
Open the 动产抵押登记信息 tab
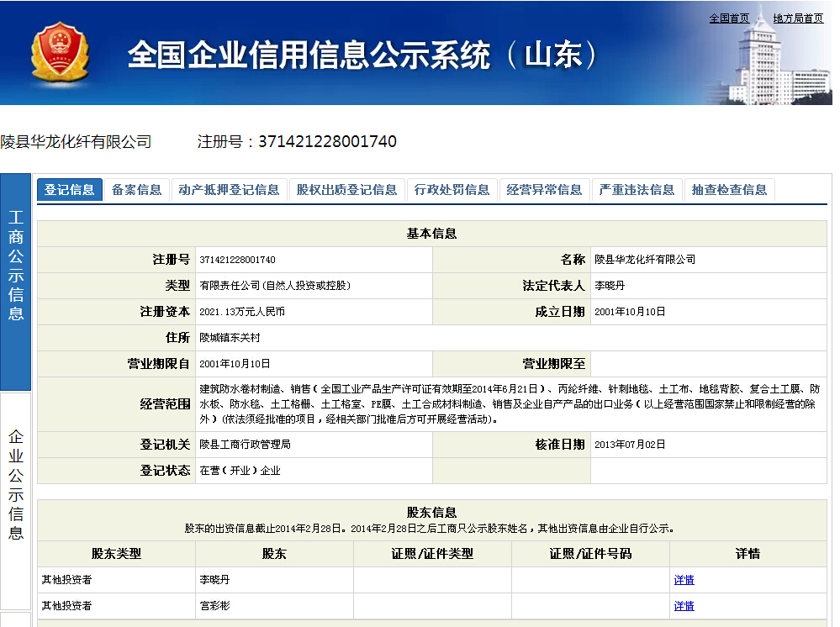(229, 190)
